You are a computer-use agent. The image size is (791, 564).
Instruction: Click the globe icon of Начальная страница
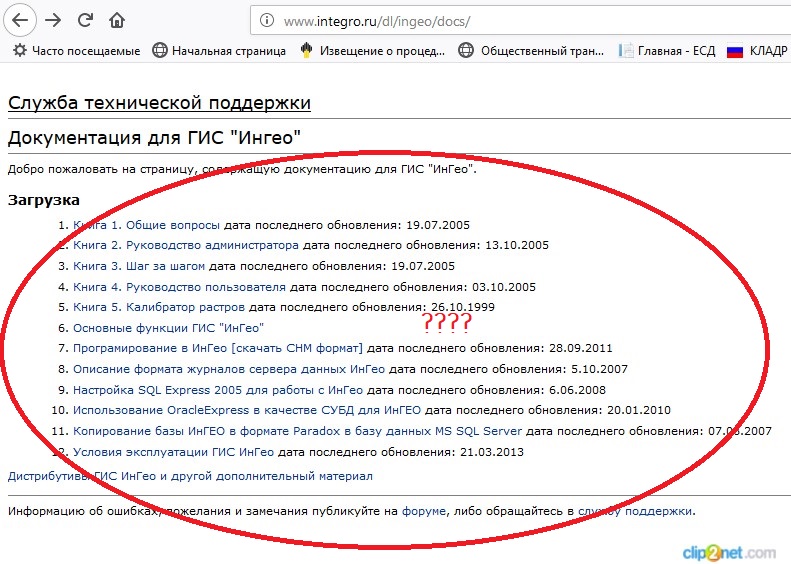pos(160,50)
